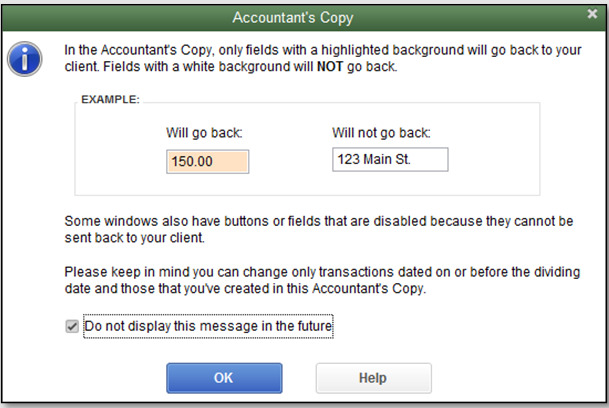Click the 'Will not go back:' label

(x=381, y=133)
